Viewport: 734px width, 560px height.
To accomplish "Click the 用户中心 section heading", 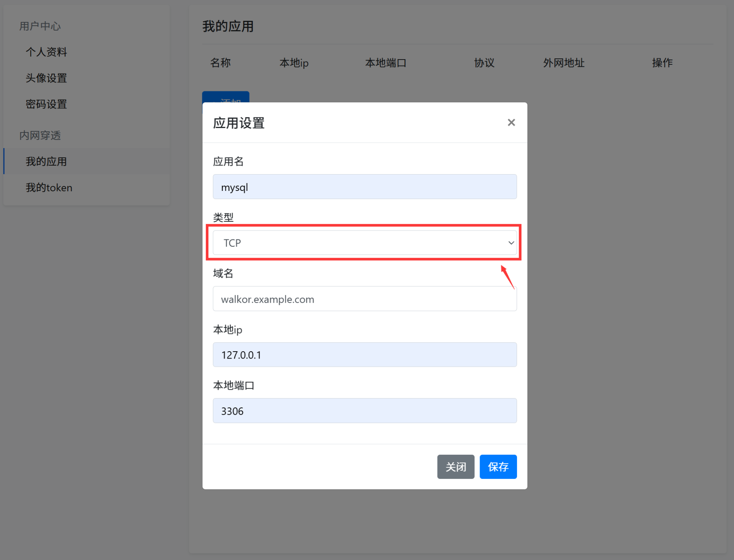I will (x=40, y=26).
